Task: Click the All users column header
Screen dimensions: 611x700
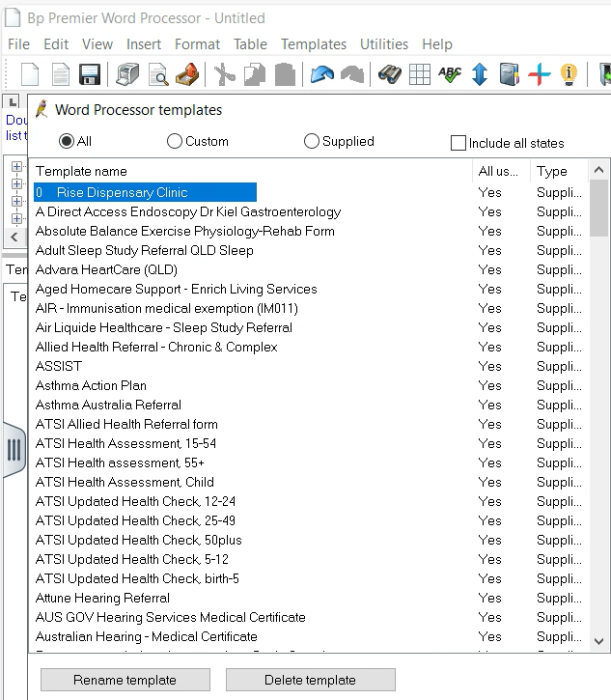Action: click(501, 171)
